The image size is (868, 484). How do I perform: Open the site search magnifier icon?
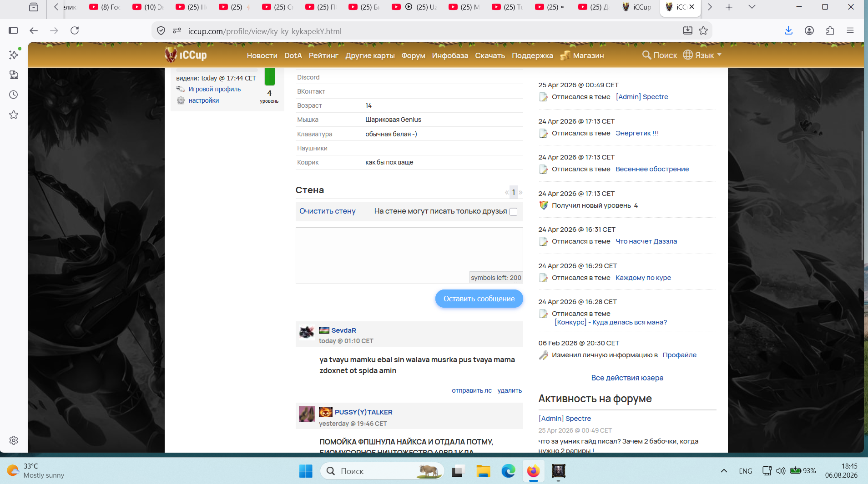pyautogui.click(x=646, y=55)
